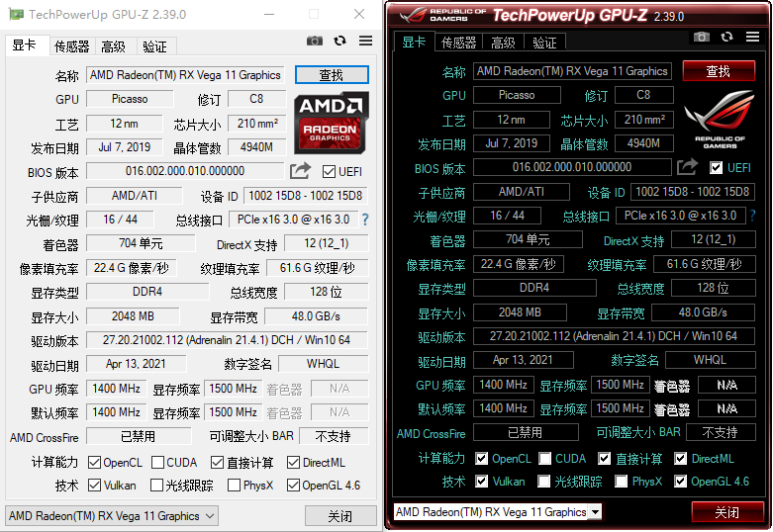Click the GPU-Z app icon in left title bar

pos(16,14)
